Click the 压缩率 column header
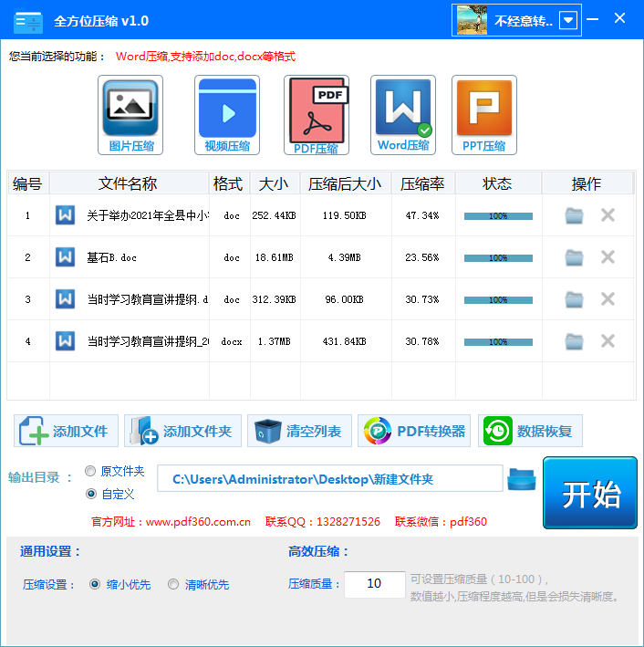The width and height of the screenshot is (644, 647). (423, 183)
